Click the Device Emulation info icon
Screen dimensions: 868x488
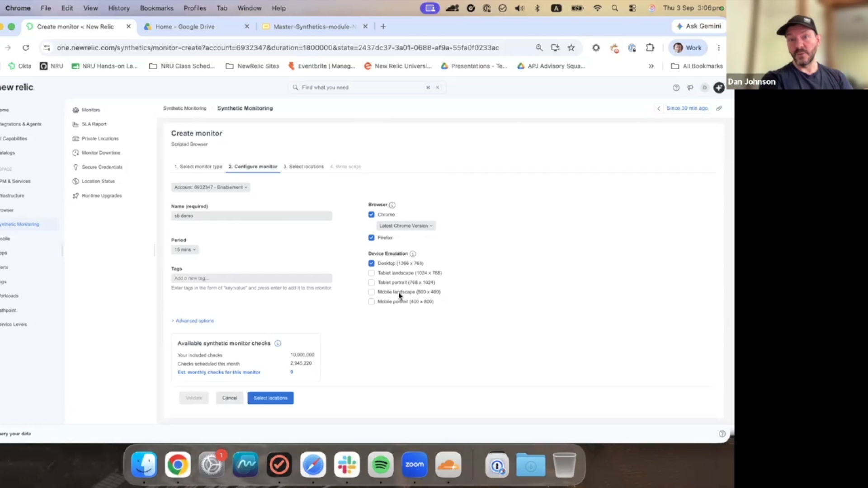coord(413,254)
